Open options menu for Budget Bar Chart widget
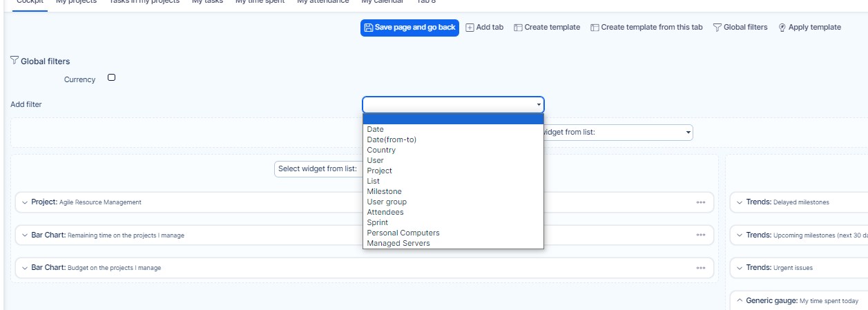Image resolution: width=868 pixels, height=310 pixels. (x=701, y=268)
